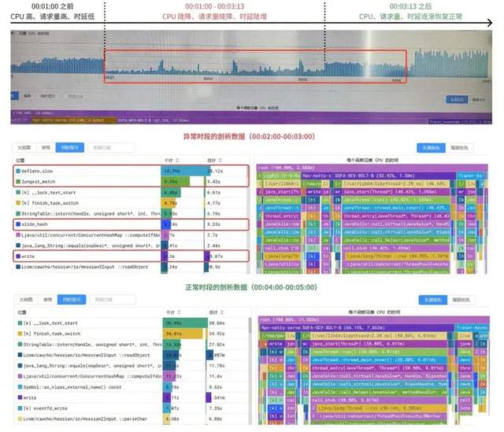Click java_start(Thread*) (46.42%) flame frame
The image size is (504, 432).
396,192
